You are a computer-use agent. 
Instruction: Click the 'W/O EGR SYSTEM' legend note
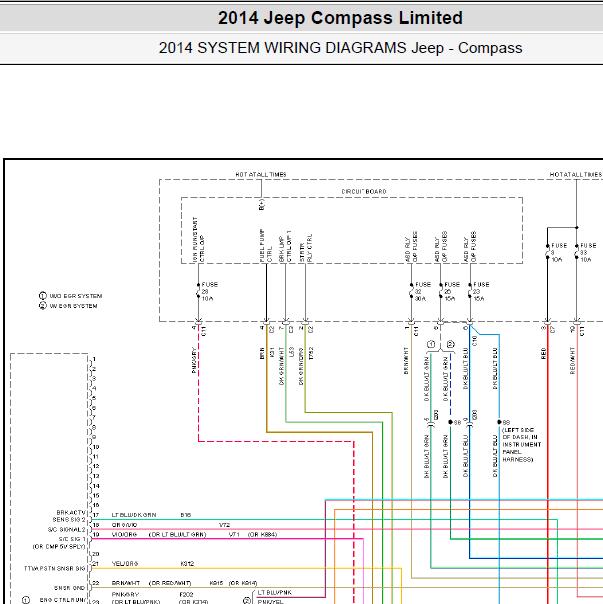pyautogui.click(x=71, y=296)
